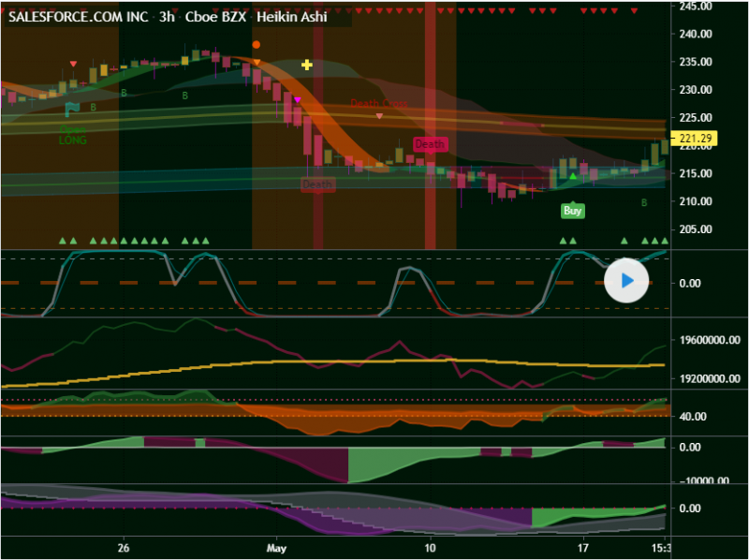Click the green up-triangle above Buy label

click(x=572, y=177)
